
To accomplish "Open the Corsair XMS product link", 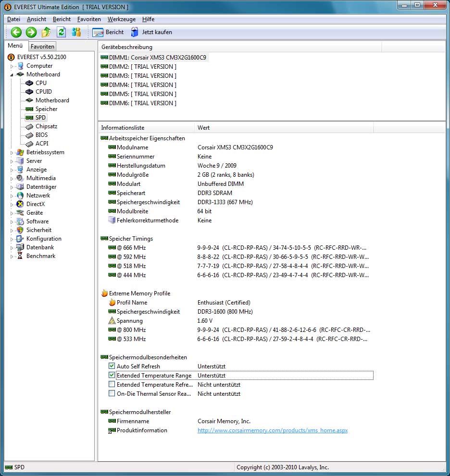I will [x=273, y=430].
